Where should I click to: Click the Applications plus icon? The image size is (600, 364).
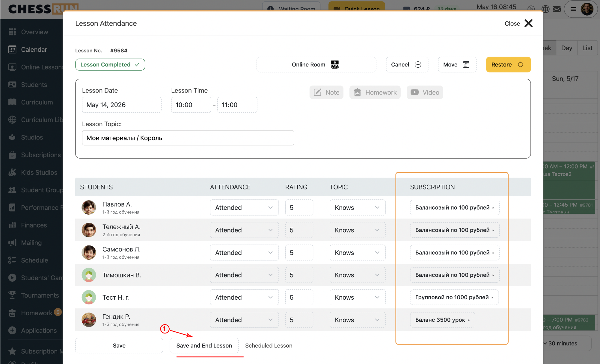coord(12,330)
